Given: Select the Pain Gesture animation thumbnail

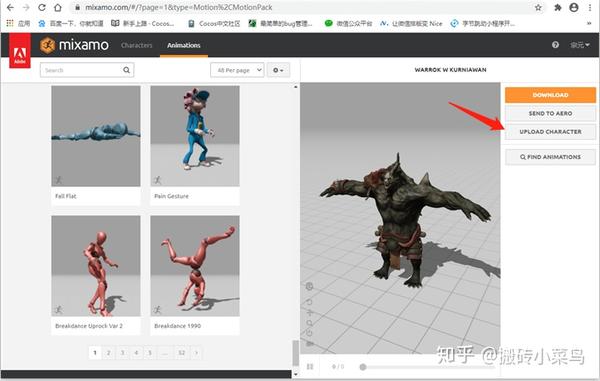Looking at the screenshot, I should pyautogui.click(x=195, y=136).
